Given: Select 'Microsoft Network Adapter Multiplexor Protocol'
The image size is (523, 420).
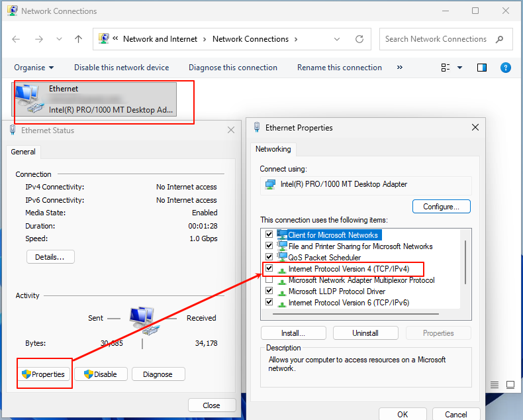Looking at the screenshot, I should [x=361, y=280].
